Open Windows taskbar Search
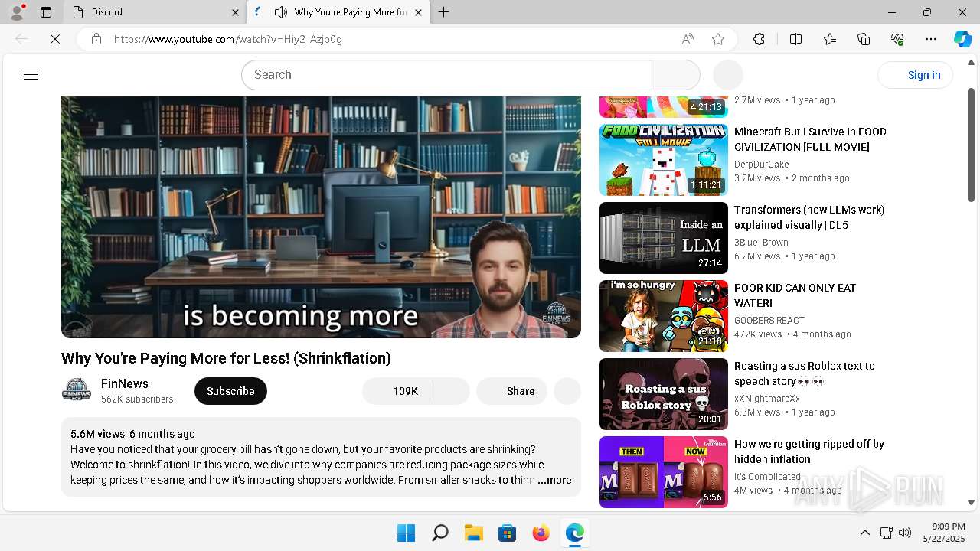Screen dimensions: 980x551 point(439,533)
